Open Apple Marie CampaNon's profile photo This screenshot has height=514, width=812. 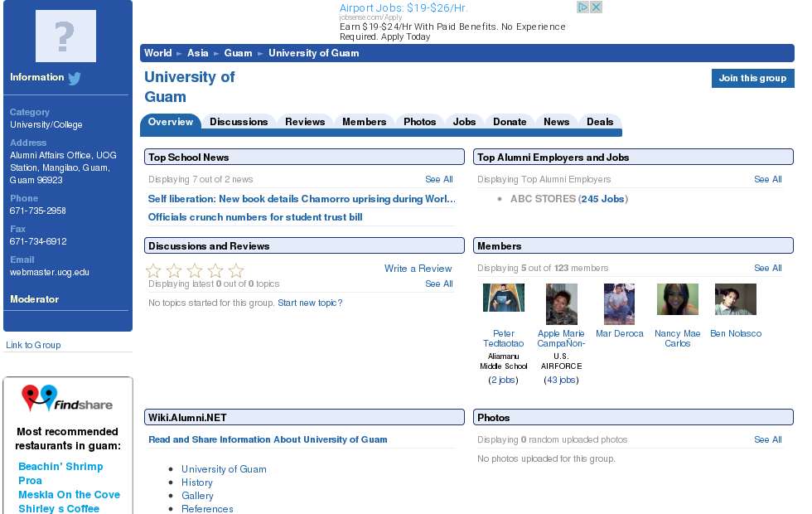562,304
